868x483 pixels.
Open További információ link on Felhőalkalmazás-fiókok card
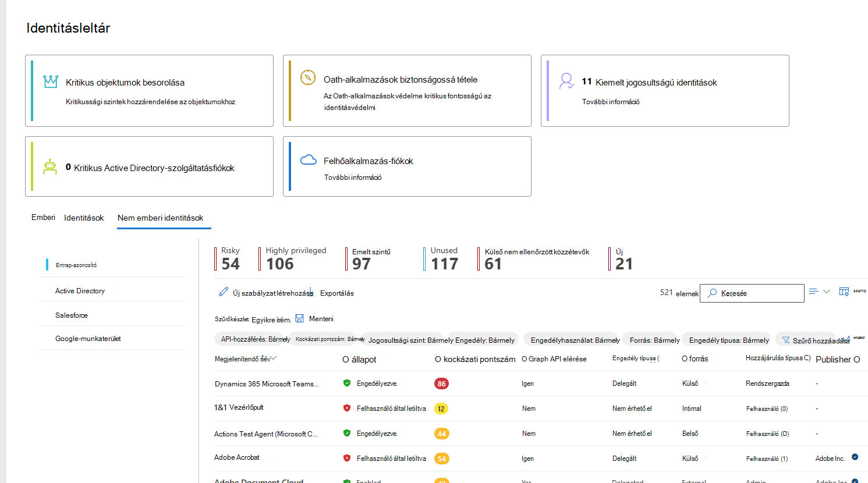(353, 177)
